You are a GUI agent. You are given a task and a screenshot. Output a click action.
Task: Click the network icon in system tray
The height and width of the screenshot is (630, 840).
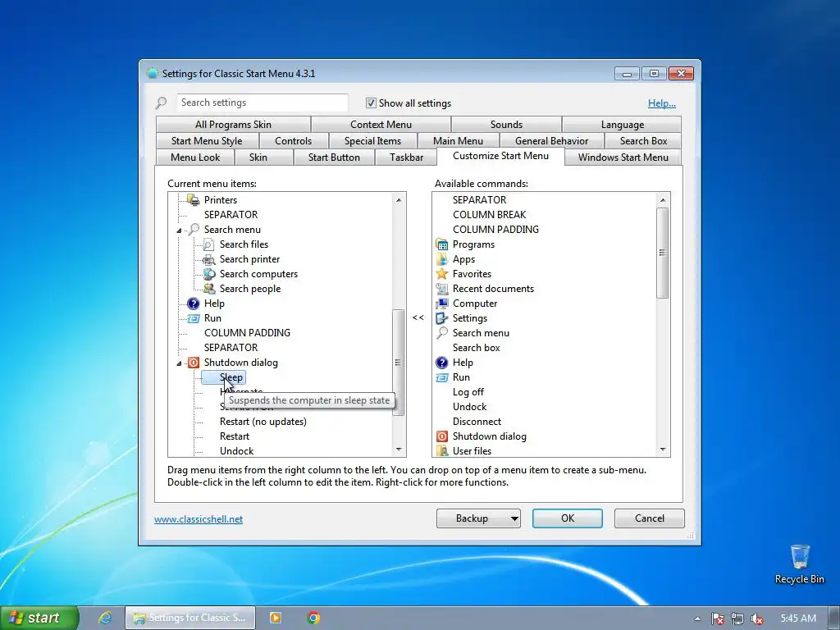pos(737,619)
